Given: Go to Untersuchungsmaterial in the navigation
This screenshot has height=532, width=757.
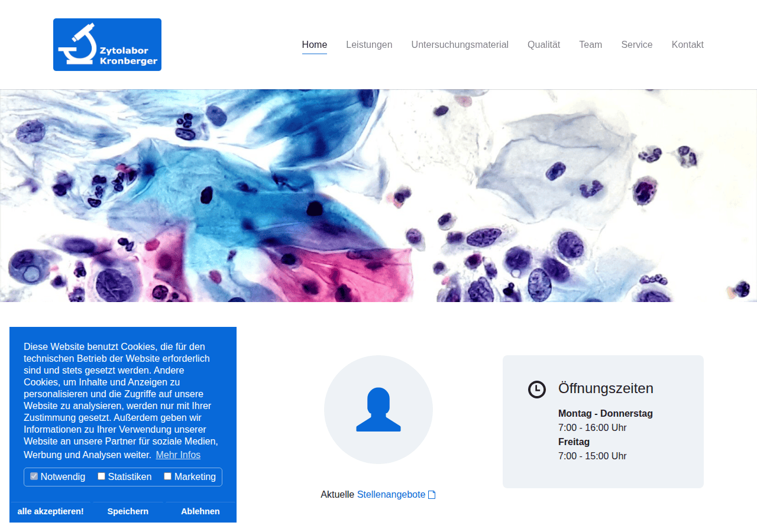Looking at the screenshot, I should [x=460, y=45].
